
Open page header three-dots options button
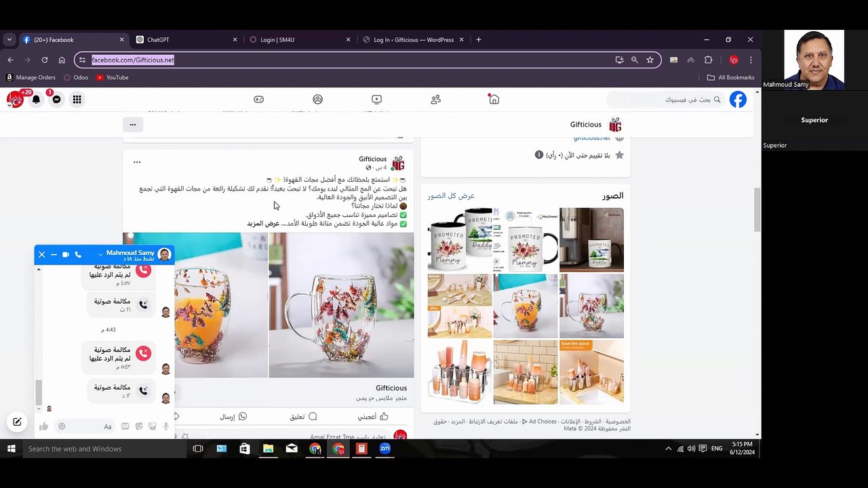(x=132, y=125)
